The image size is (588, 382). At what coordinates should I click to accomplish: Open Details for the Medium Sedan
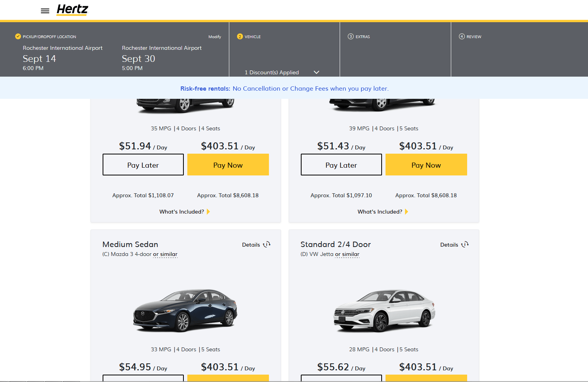pyautogui.click(x=251, y=244)
